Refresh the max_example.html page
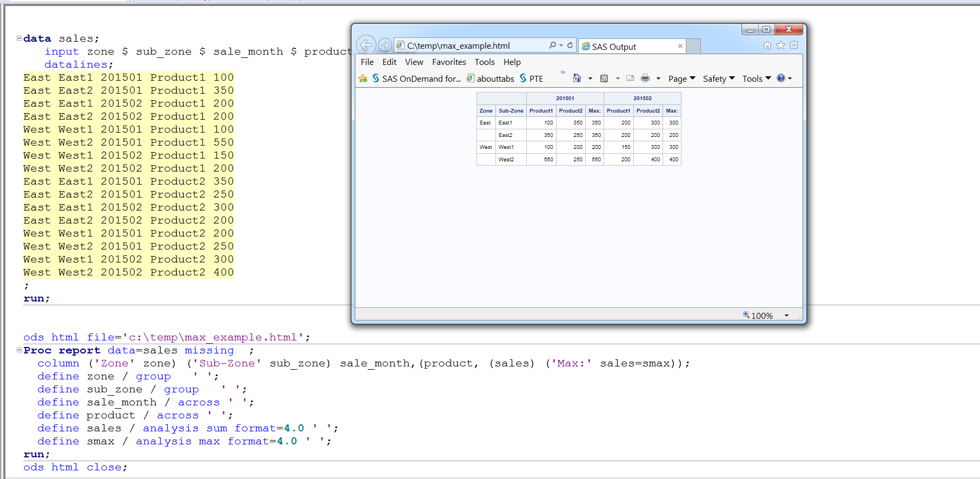This screenshot has height=479, width=980. point(570,45)
